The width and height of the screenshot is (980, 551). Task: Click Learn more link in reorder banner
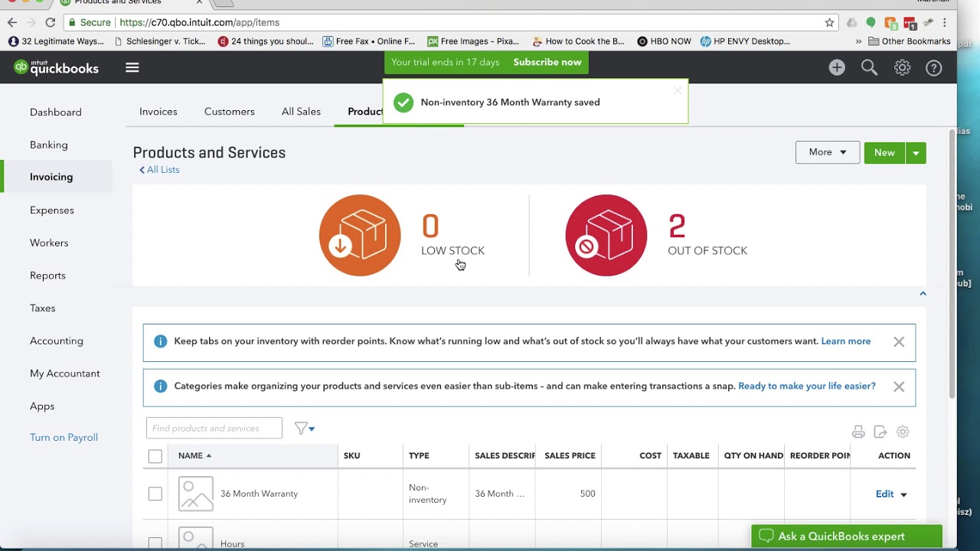click(846, 341)
